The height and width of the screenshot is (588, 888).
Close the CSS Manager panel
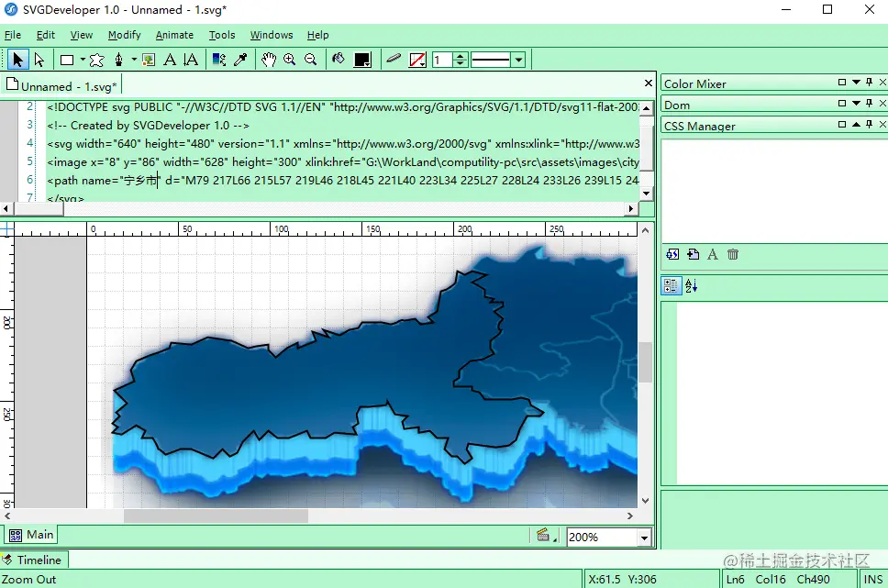882,124
